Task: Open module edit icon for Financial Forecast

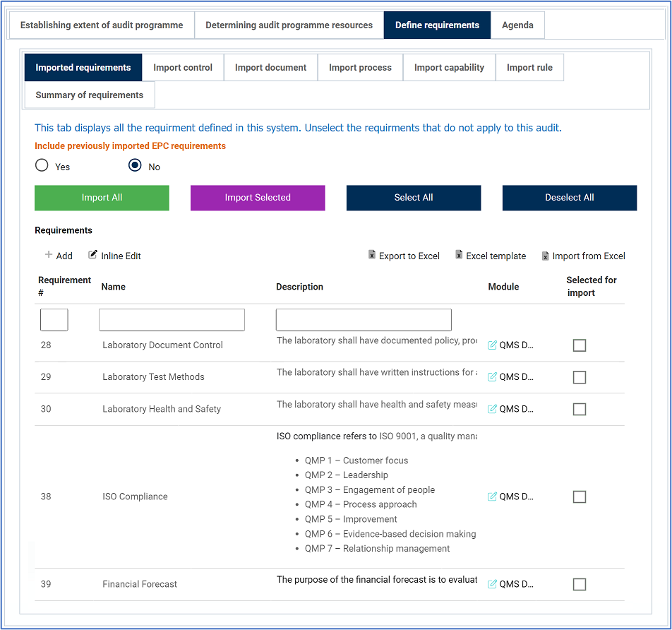Action: point(493,584)
